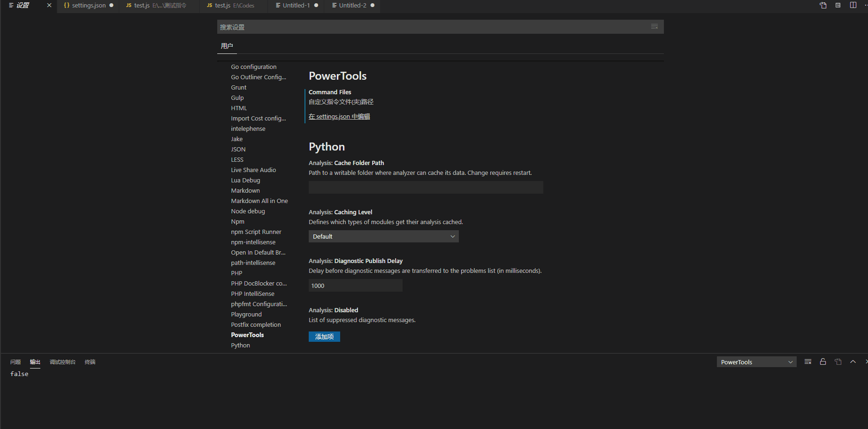Focus the Cache Folder Path text field
This screenshot has width=868, height=429.
pos(426,188)
